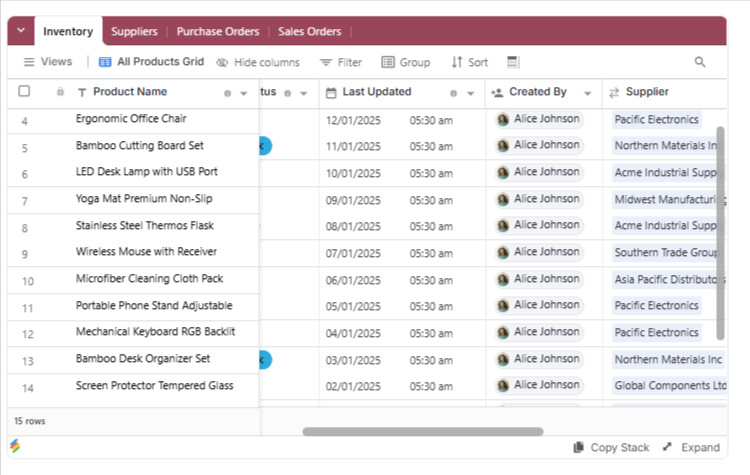Screen dimensions: 750x475
Task: Select the Bamboo Cutting Board Set cell
Action: pos(140,145)
